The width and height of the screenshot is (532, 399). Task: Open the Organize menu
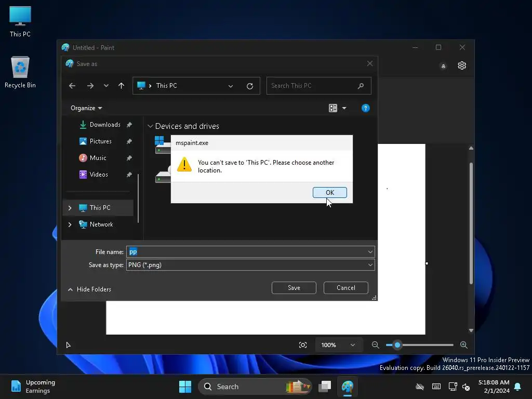(86, 108)
